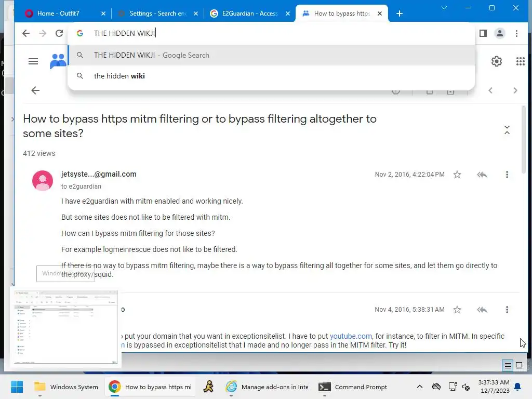532x399 pixels.
Task: Open the Chrome profile avatar
Action: [x=500, y=33]
